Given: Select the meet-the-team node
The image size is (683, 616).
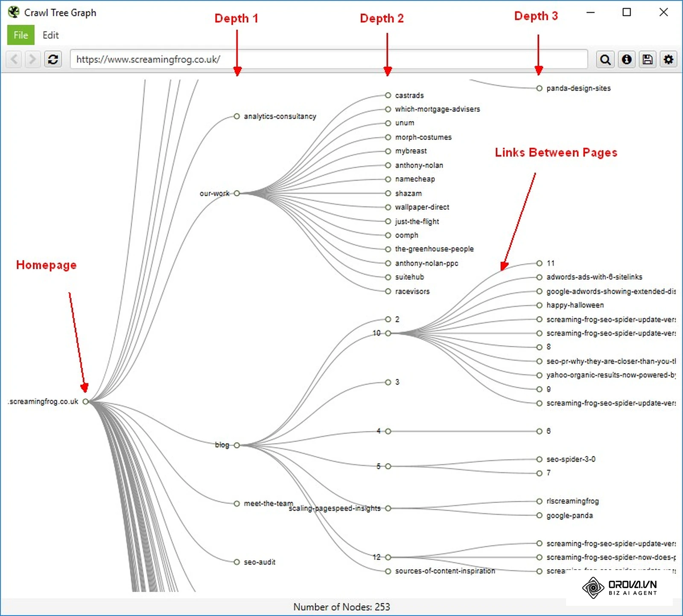Looking at the screenshot, I should tap(236, 503).
